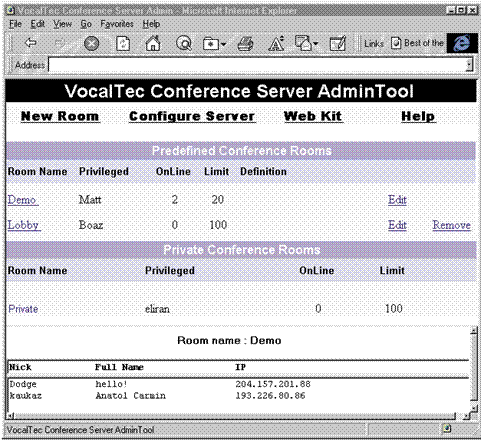The width and height of the screenshot is (481, 440).
Task: Click the Best of the Web page icon
Action: click(396, 43)
